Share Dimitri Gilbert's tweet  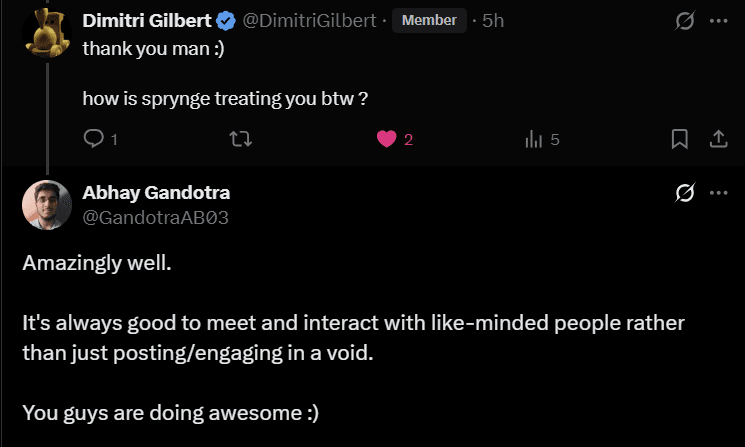point(717,139)
